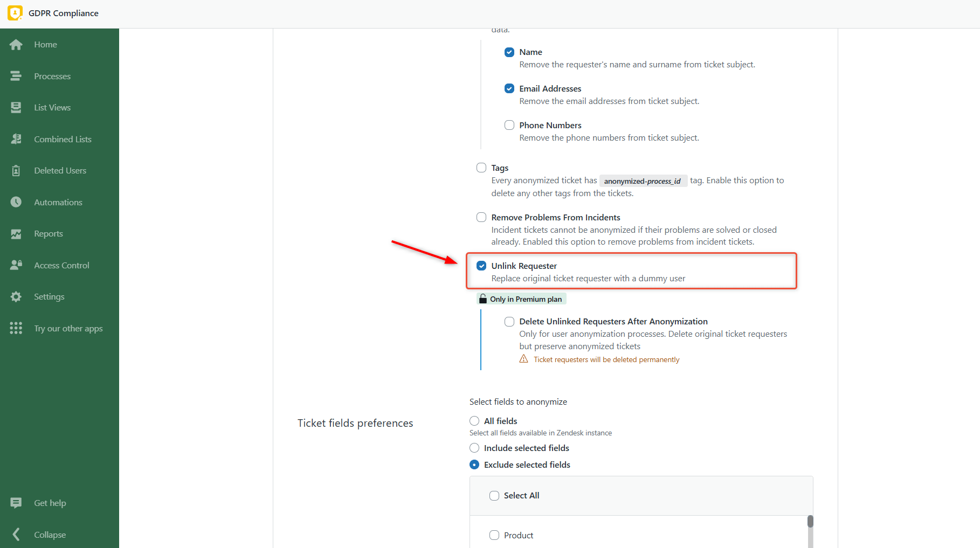Screen dimensions: 980x548
Task: Open the Combined Lists section
Action: pyautogui.click(x=62, y=138)
